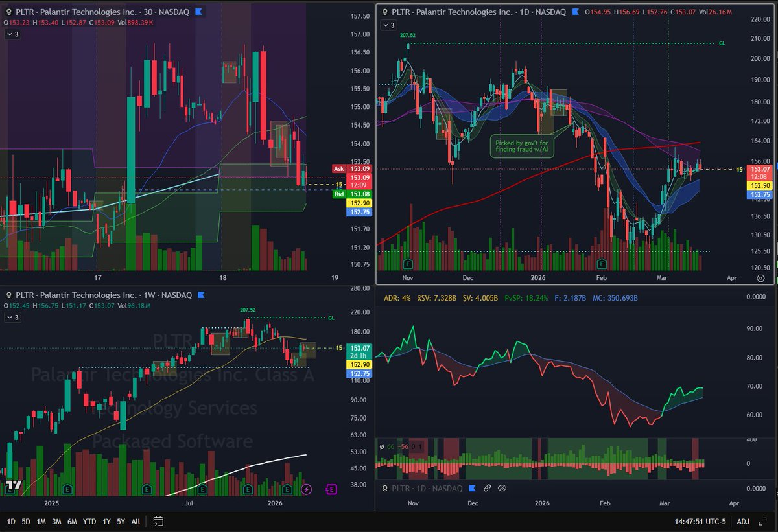Click the market status icon on daily chart

click(x=385, y=12)
